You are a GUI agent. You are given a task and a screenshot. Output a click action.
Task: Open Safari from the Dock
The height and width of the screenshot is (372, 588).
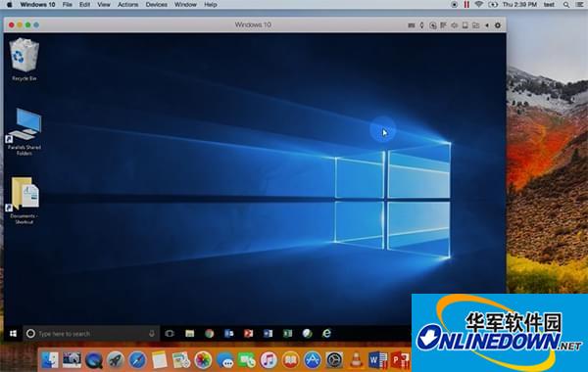[137, 360]
